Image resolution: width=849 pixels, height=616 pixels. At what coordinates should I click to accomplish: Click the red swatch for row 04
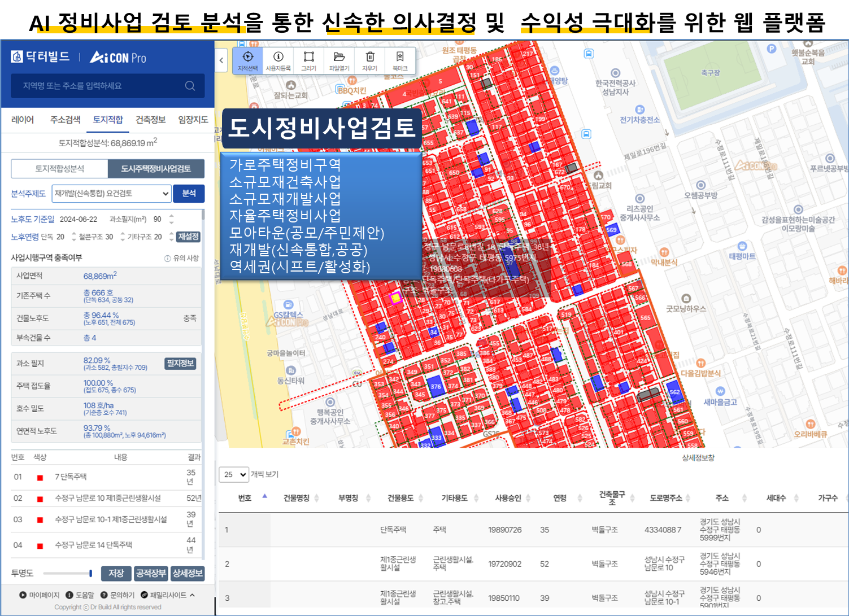tap(40, 546)
